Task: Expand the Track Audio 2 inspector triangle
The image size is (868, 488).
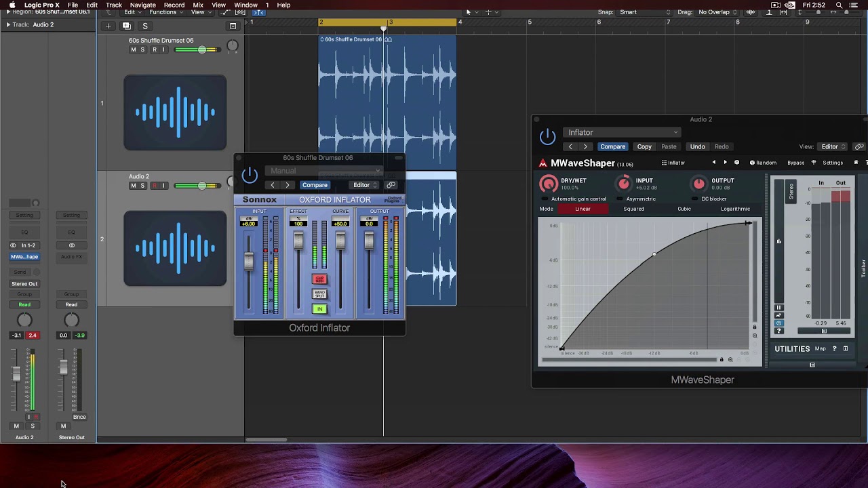Action: click(8, 25)
